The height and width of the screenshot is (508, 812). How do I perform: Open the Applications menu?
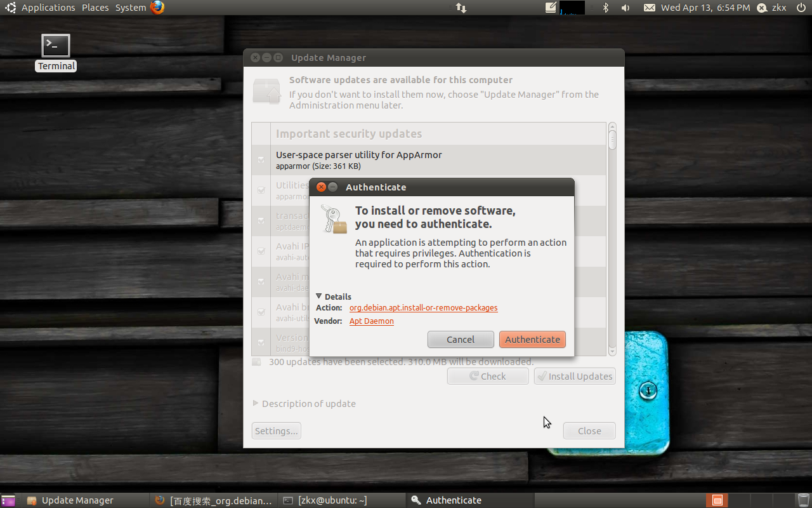pos(48,8)
